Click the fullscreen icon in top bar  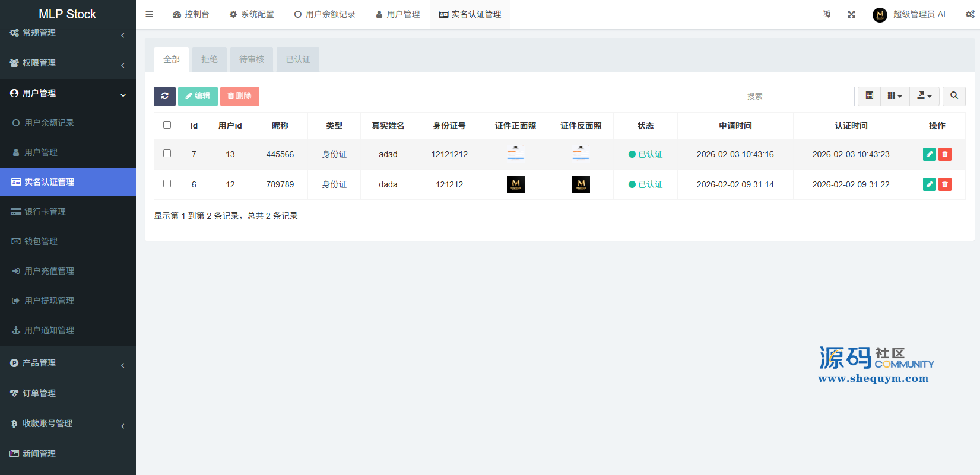click(x=851, y=14)
